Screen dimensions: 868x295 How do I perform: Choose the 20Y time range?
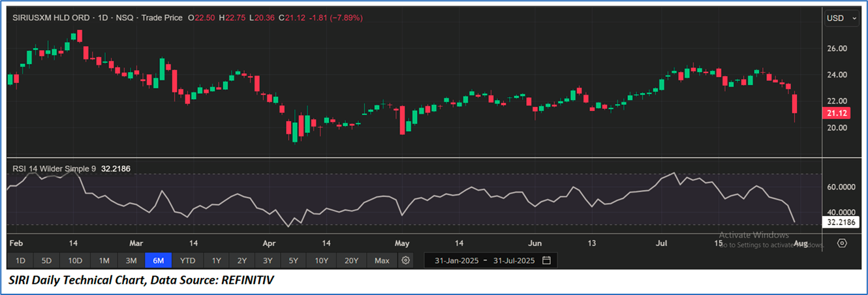click(x=351, y=260)
